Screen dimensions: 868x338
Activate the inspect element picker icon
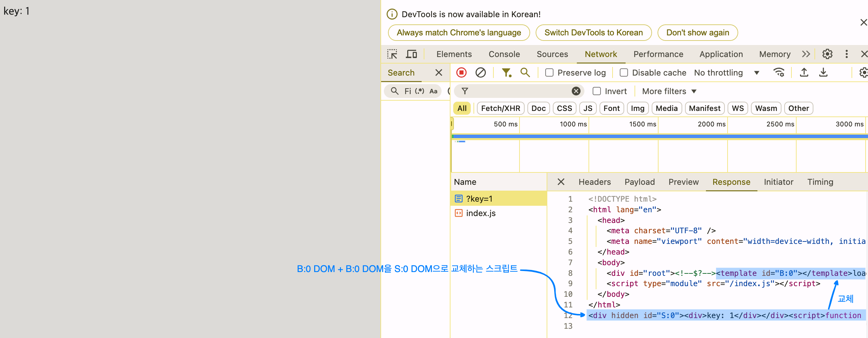pos(392,54)
